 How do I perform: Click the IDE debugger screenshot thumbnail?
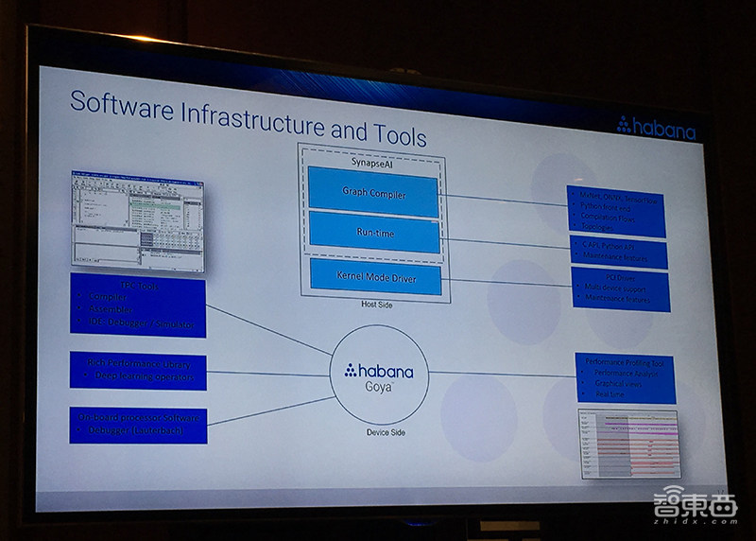[x=137, y=218]
